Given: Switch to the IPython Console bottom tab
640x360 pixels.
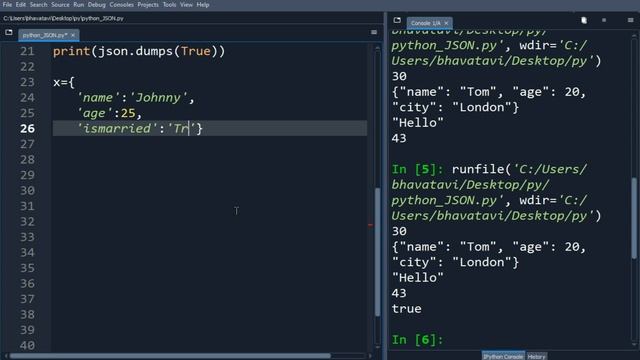Looking at the screenshot, I should pyautogui.click(x=503, y=356).
